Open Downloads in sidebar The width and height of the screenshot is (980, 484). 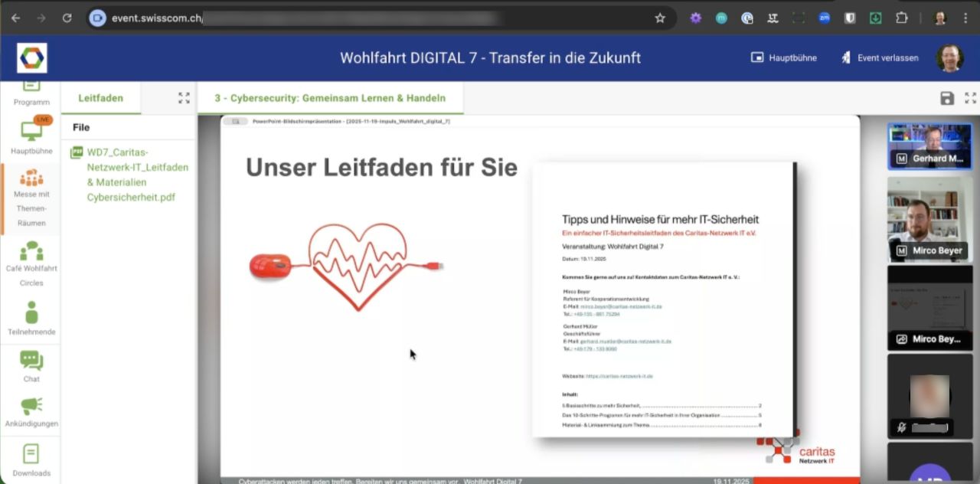coord(31,459)
